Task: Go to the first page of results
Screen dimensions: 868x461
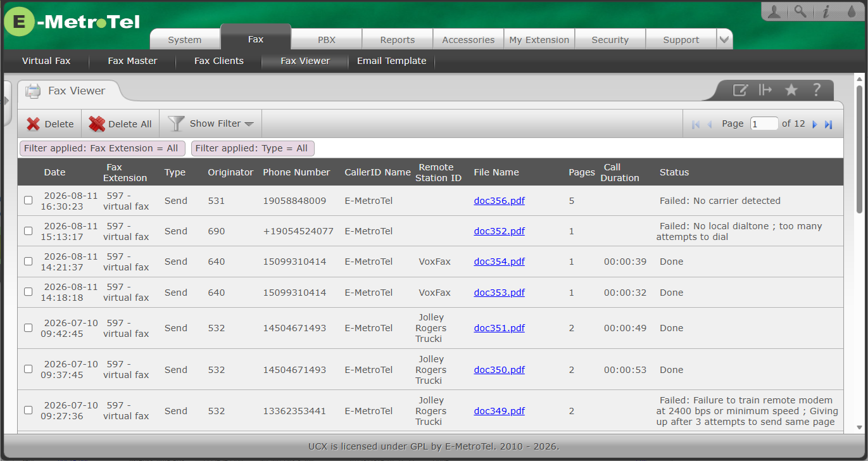Action: [x=696, y=124]
